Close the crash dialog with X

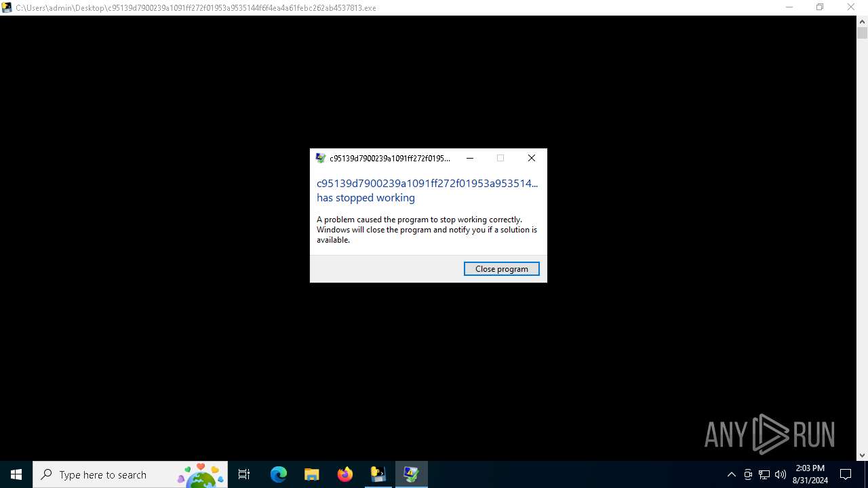532,158
